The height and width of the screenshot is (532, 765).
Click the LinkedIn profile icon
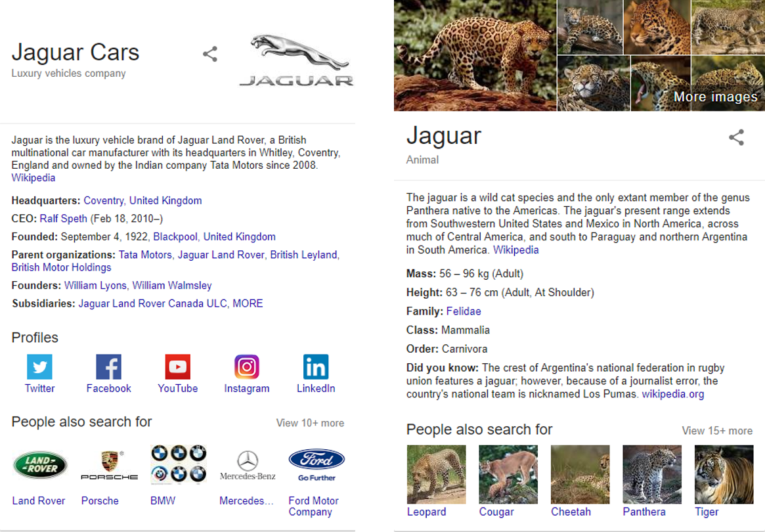click(316, 366)
